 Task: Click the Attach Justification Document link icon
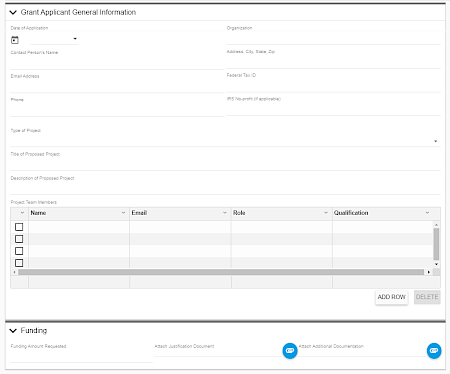[290, 351]
